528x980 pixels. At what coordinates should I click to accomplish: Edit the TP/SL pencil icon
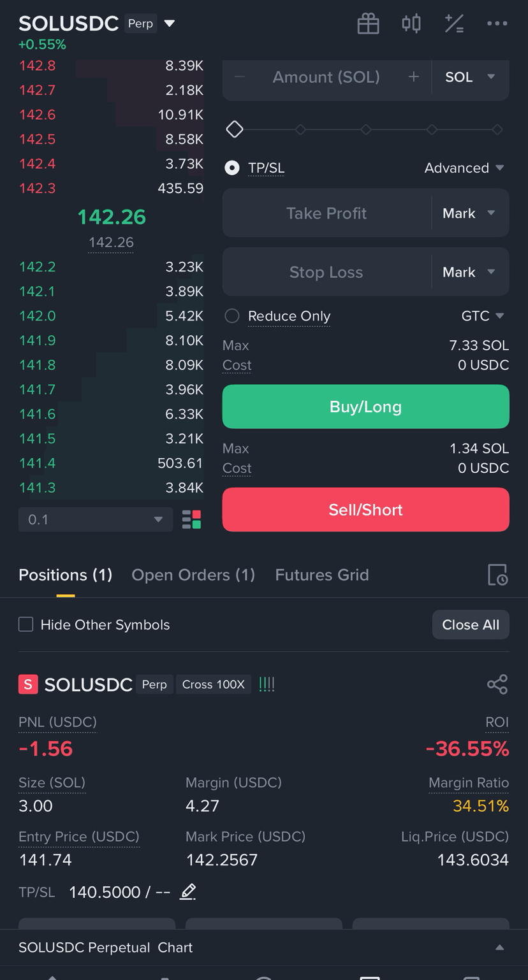(187, 891)
